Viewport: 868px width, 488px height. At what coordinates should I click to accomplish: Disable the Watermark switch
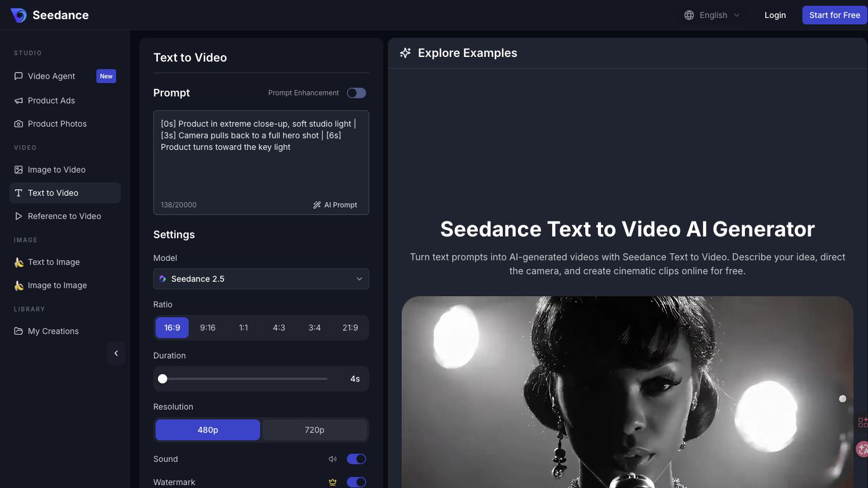(x=356, y=482)
